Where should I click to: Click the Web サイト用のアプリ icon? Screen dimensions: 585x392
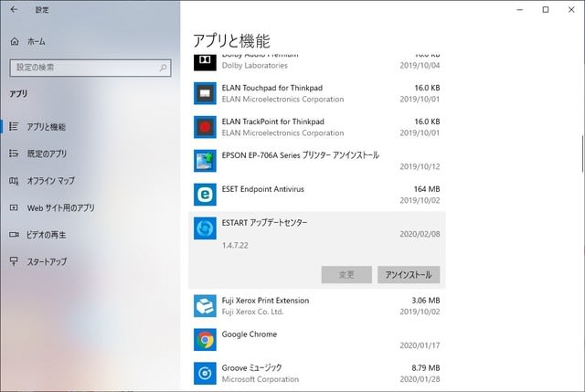point(14,207)
